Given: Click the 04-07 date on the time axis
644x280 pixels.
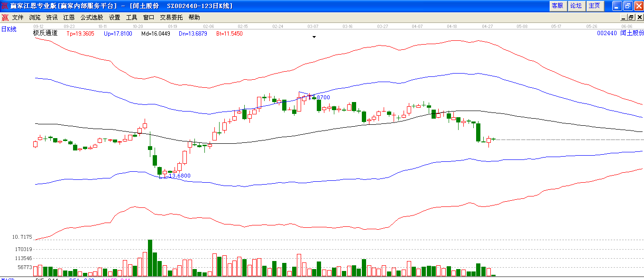Looking at the screenshot, I should (x=417, y=27).
